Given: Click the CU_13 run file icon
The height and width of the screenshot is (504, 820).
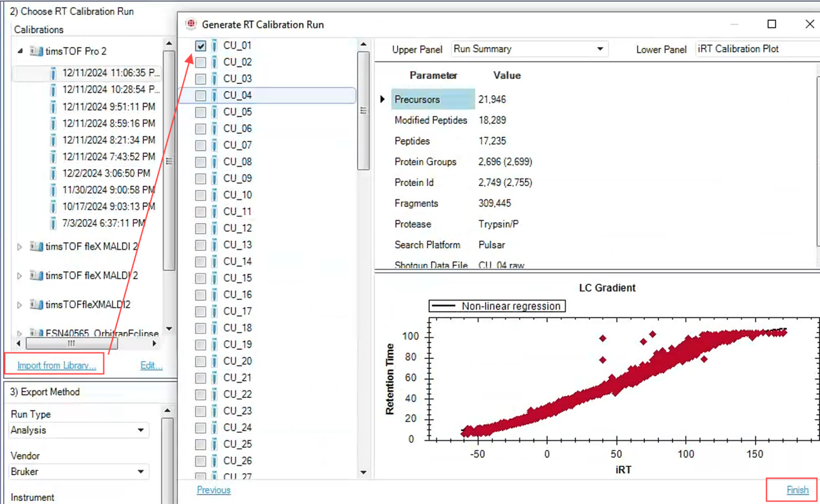Looking at the screenshot, I should (x=215, y=245).
